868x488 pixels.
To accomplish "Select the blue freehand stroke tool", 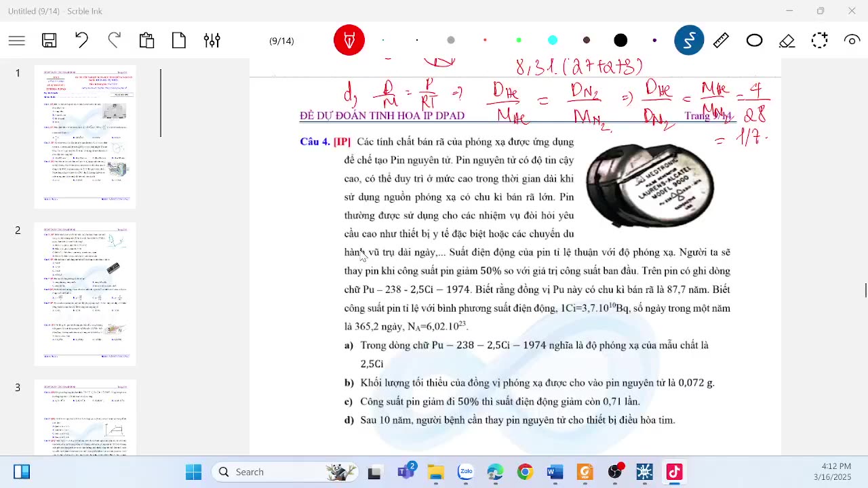I will [x=689, y=41].
